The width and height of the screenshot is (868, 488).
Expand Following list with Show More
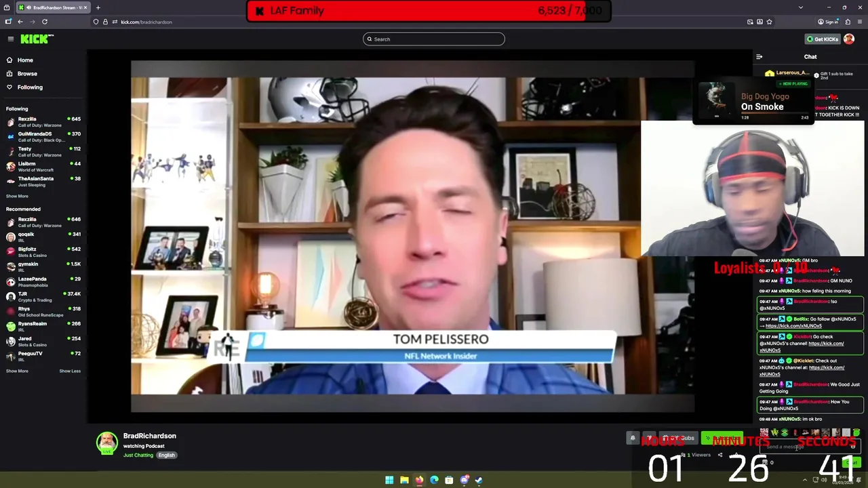[17, 197]
